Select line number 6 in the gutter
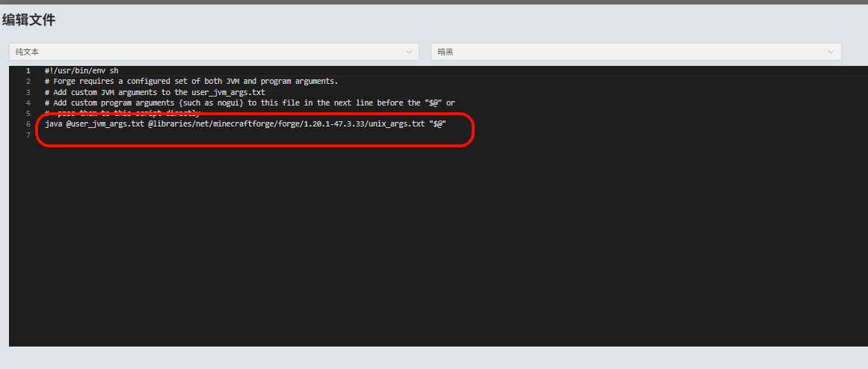Viewport: 868px width, 369px height. (x=28, y=124)
